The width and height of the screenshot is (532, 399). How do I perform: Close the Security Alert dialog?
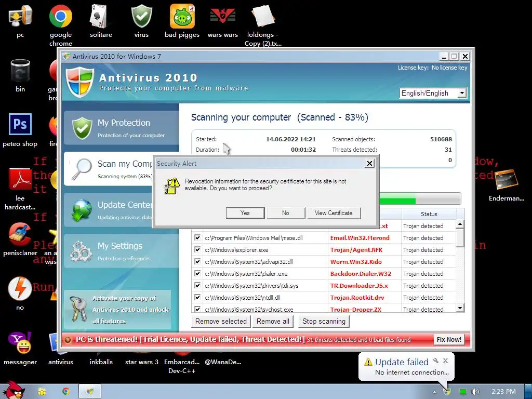pyautogui.click(x=369, y=164)
